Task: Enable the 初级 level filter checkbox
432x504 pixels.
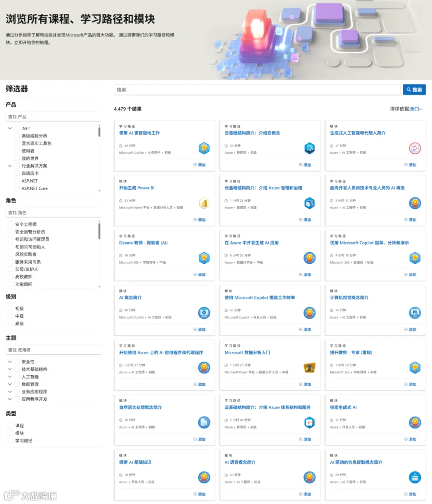Action: click(10, 308)
